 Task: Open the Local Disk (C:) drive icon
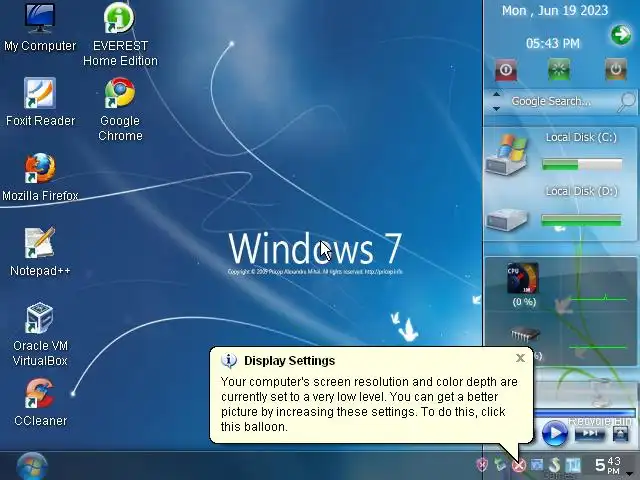click(507, 155)
